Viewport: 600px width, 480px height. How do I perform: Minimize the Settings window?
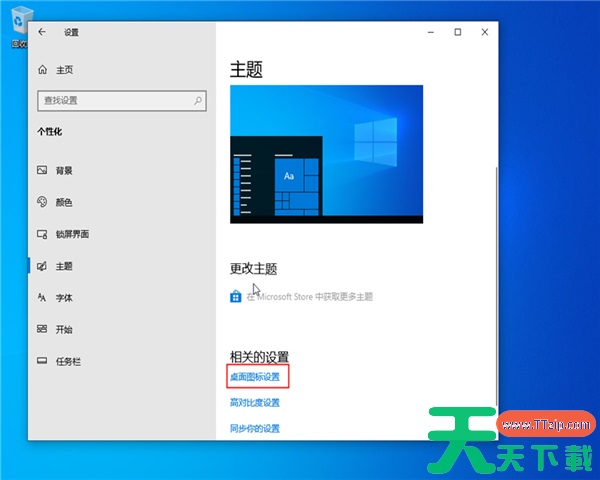431,33
